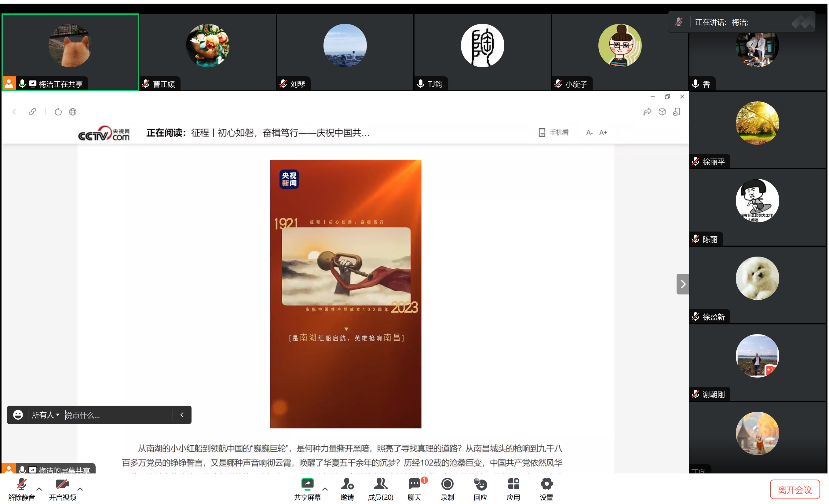Open 成员(20) participants list

click(381, 489)
